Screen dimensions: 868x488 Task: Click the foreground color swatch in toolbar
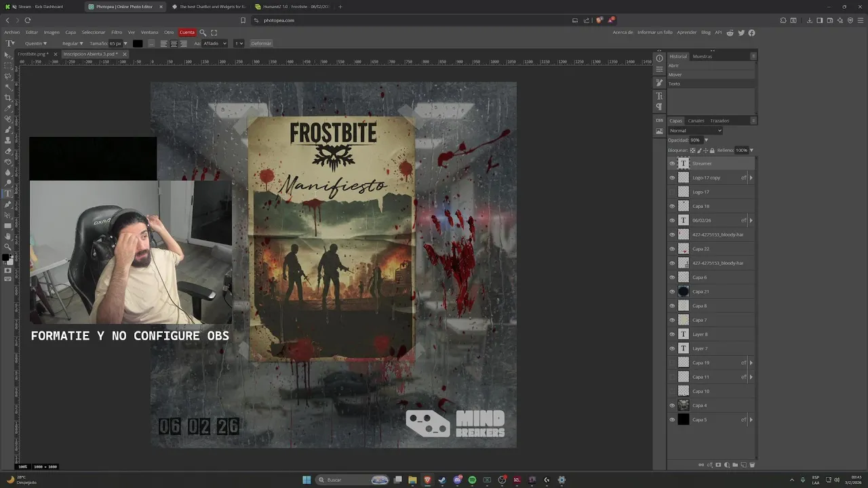tap(5, 258)
